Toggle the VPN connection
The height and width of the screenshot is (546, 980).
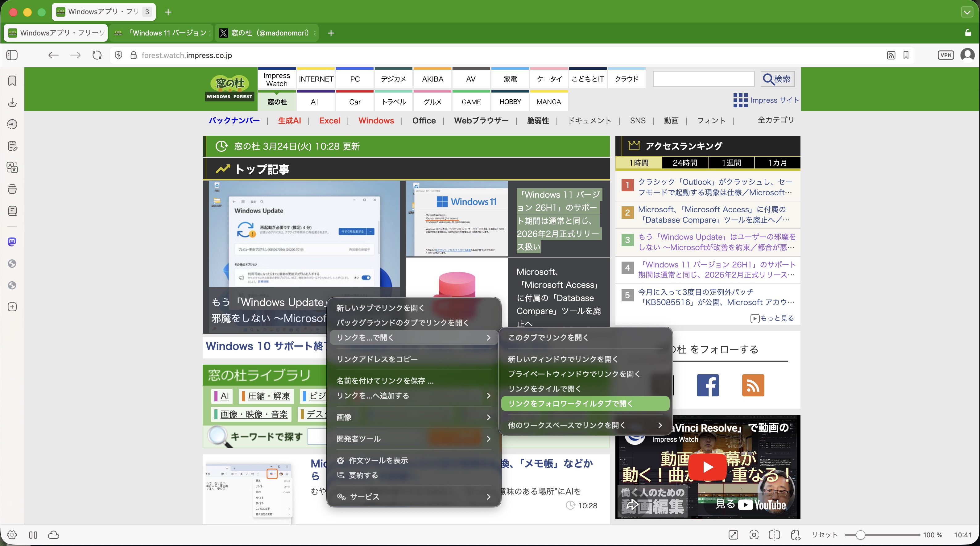click(x=946, y=55)
